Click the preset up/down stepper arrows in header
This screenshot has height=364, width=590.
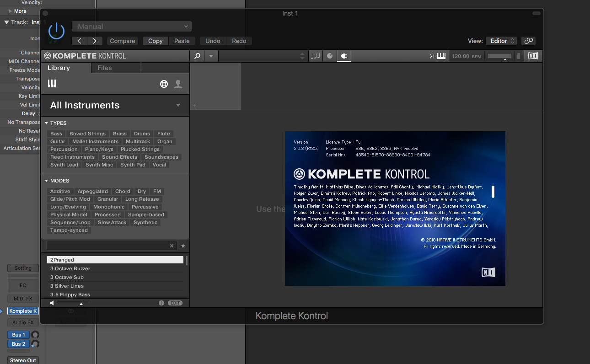(302, 56)
